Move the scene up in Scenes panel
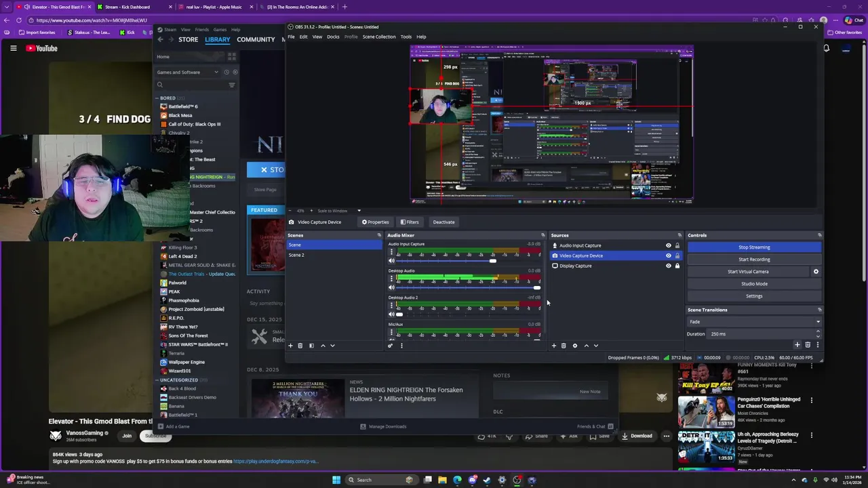The image size is (868, 488). pyautogui.click(x=323, y=346)
